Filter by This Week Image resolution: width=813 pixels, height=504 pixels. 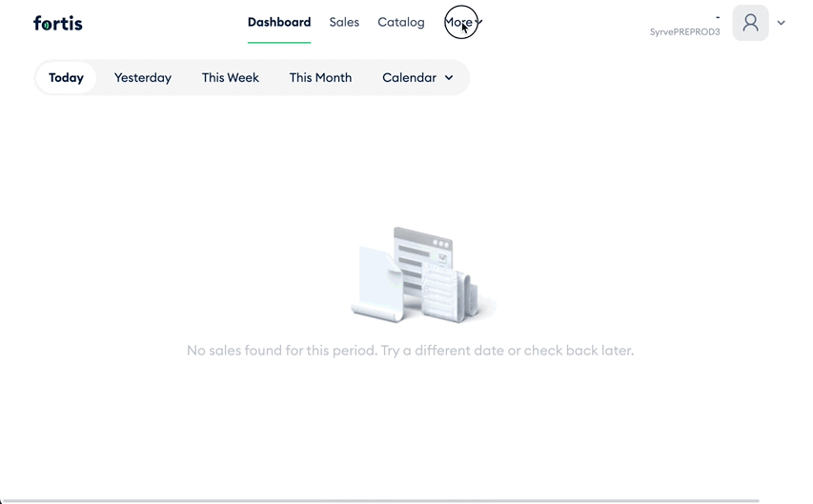click(x=231, y=78)
